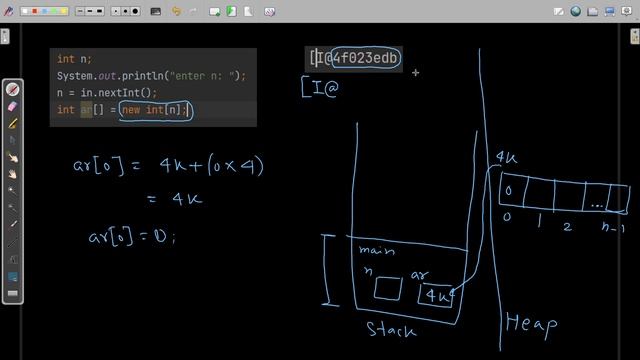Screen dimensions: 640x360
Task: Show the virtual keyboard from palette
Action: point(13,293)
